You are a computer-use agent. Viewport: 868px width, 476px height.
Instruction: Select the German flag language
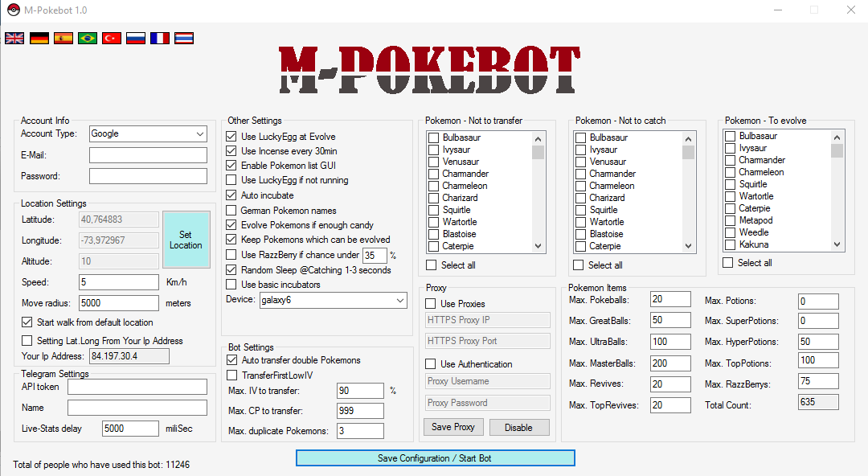[x=39, y=39]
